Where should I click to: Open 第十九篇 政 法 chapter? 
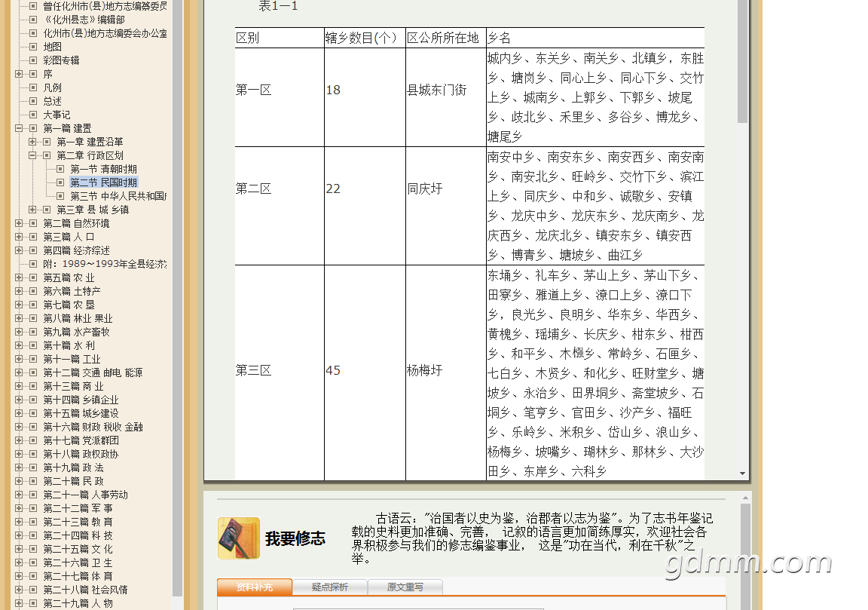tap(74, 467)
